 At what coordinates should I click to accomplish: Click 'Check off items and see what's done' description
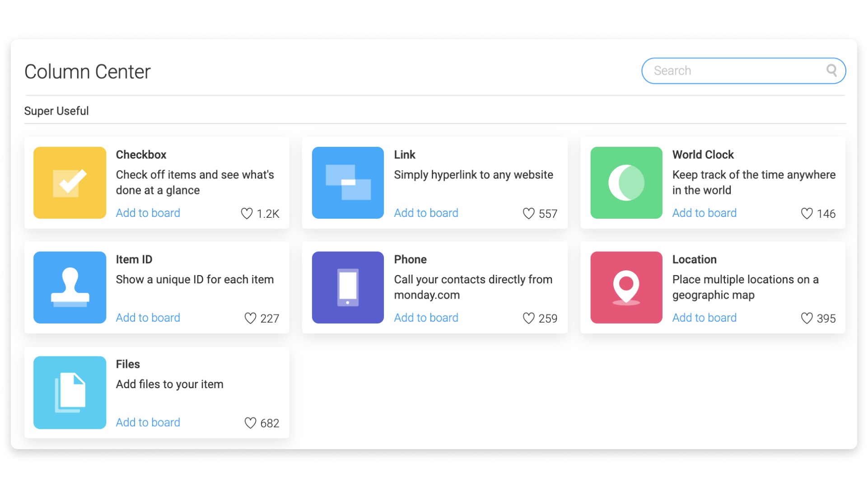(195, 183)
